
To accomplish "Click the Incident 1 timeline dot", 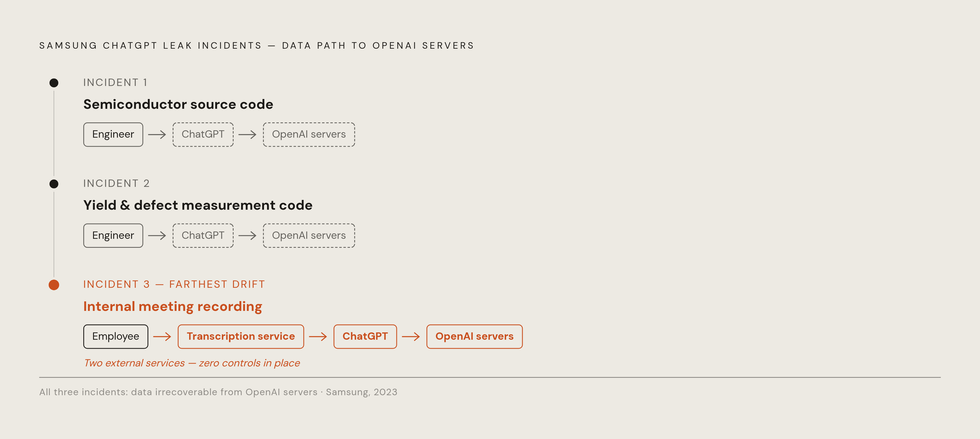I will [54, 83].
